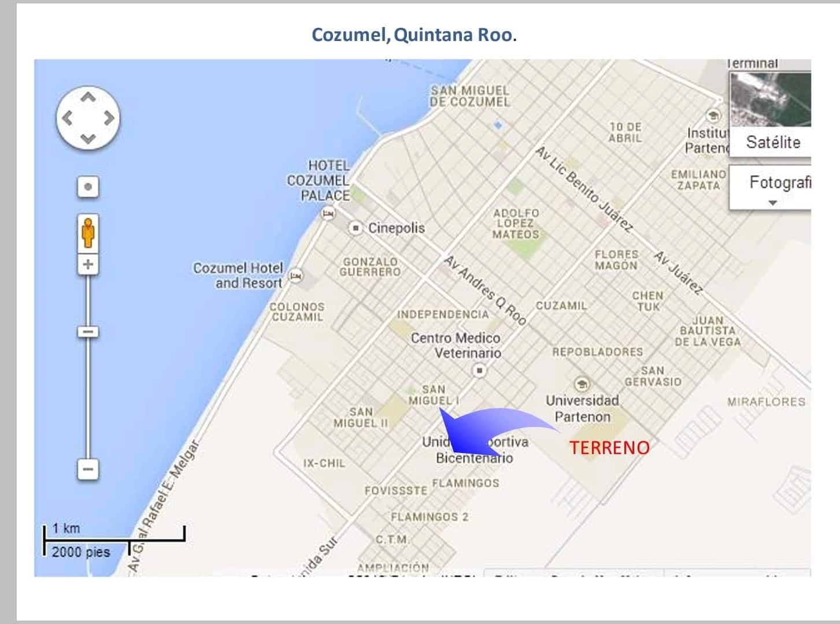
Task: Click the HOTEL COZUMEL PALACE label
Action: pyautogui.click(x=319, y=181)
